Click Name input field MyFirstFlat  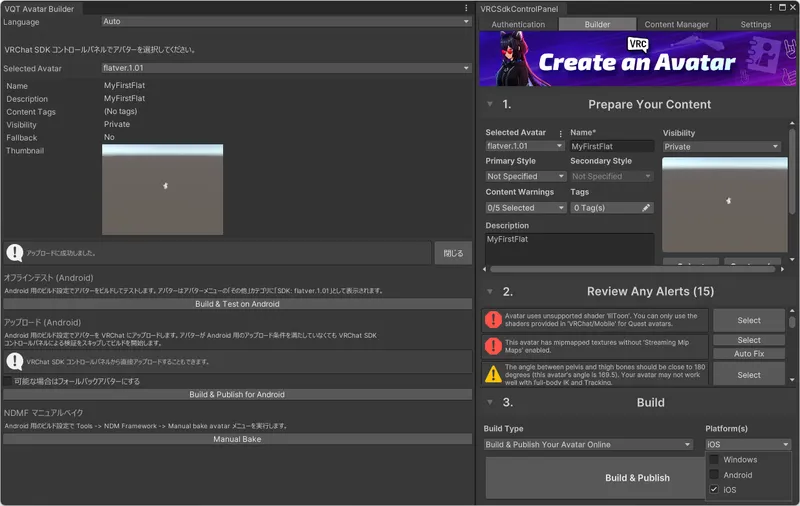tap(612, 146)
